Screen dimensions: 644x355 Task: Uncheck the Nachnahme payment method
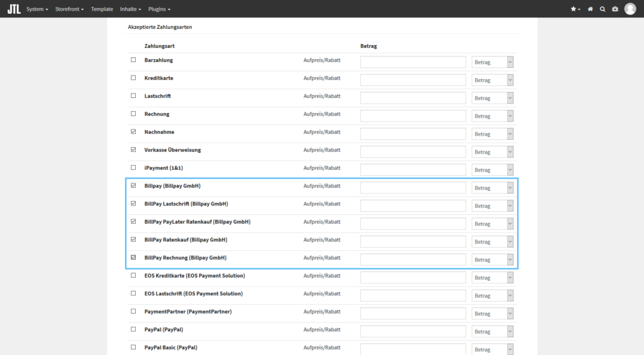pos(133,132)
